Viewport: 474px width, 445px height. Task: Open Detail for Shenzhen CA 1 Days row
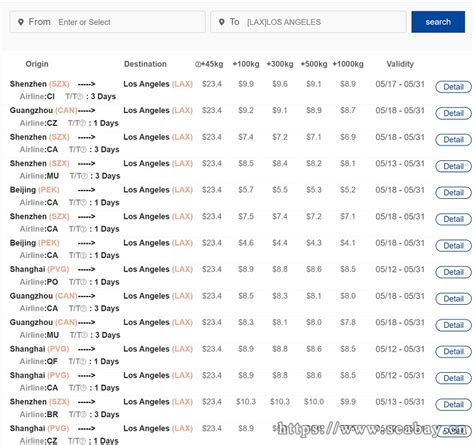point(453,219)
